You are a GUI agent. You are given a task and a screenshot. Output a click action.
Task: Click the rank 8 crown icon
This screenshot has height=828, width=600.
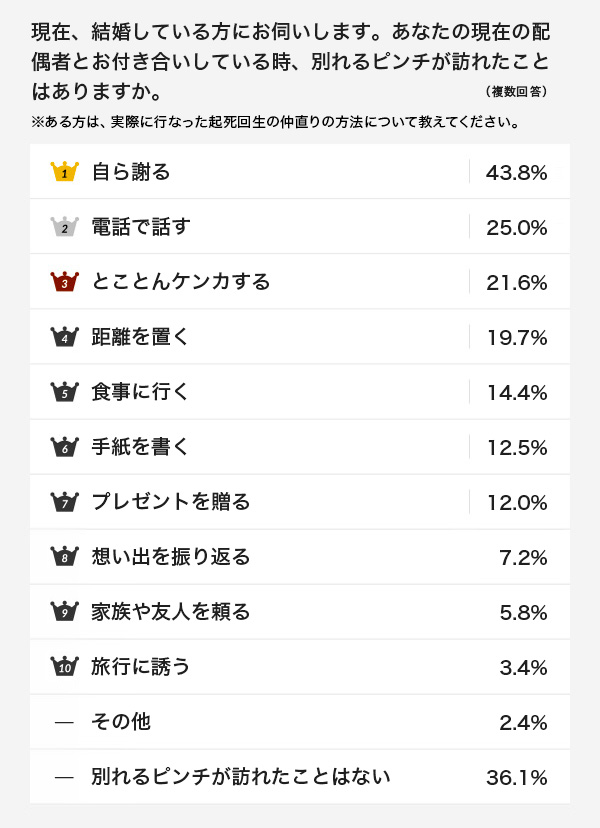64,556
